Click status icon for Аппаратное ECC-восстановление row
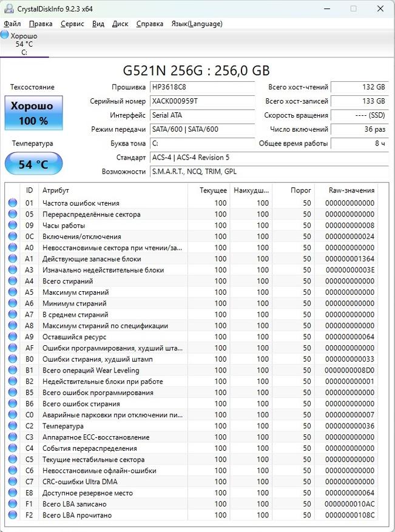This screenshot has width=395, height=532. point(13,437)
